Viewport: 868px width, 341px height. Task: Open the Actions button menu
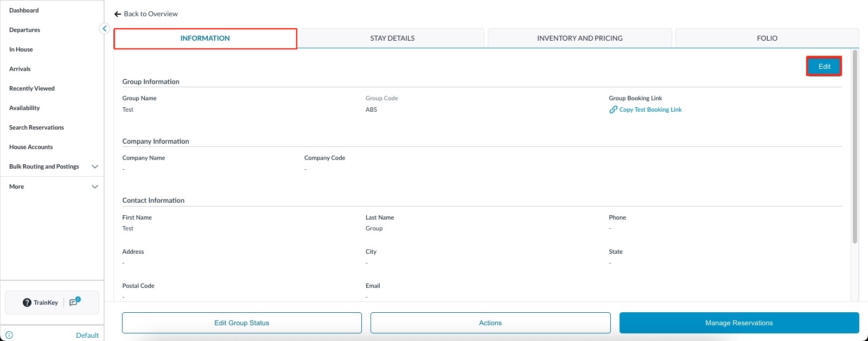tap(490, 323)
